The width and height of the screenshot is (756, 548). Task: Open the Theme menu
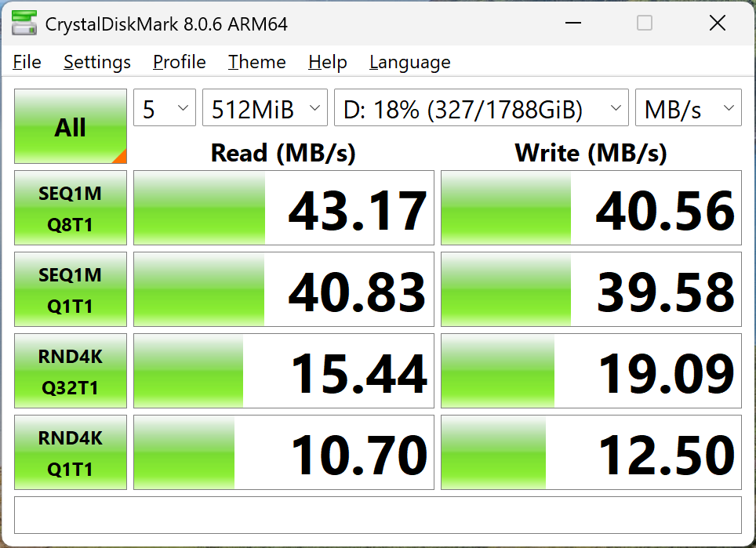256,62
